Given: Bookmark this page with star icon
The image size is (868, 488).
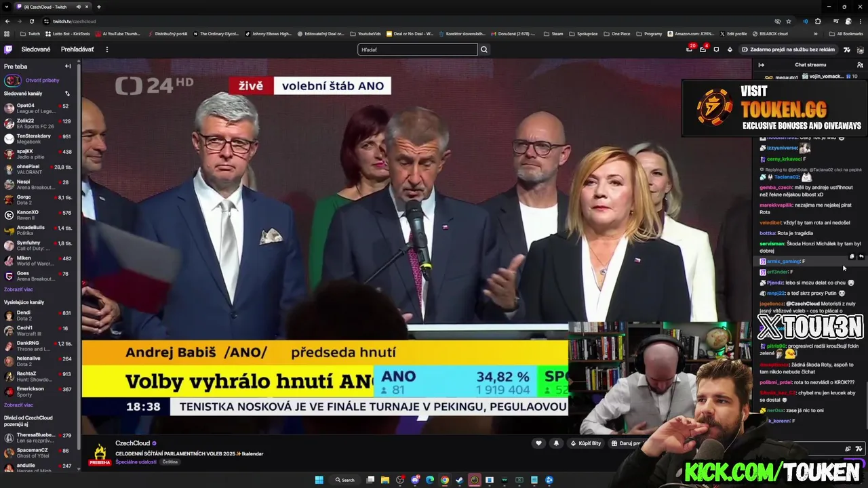Looking at the screenshot, I should (790, 21).
